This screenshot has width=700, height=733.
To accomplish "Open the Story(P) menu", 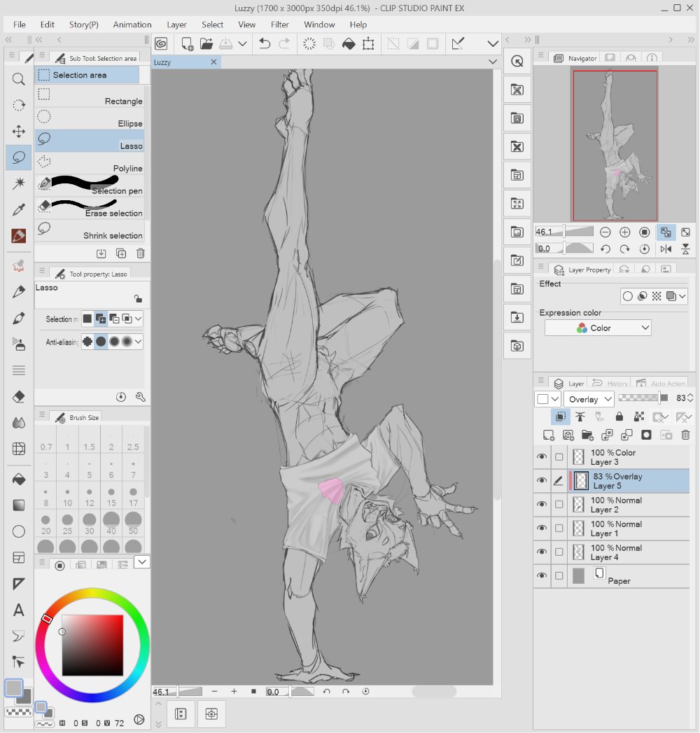I will pos(83,25).
